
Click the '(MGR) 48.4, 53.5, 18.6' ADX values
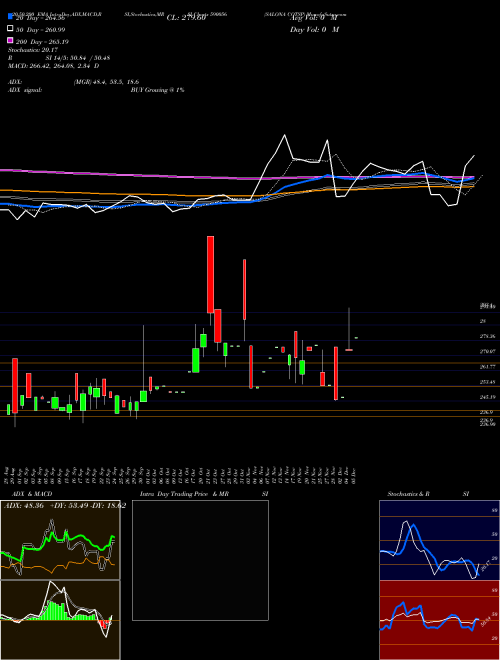point(106,82)
